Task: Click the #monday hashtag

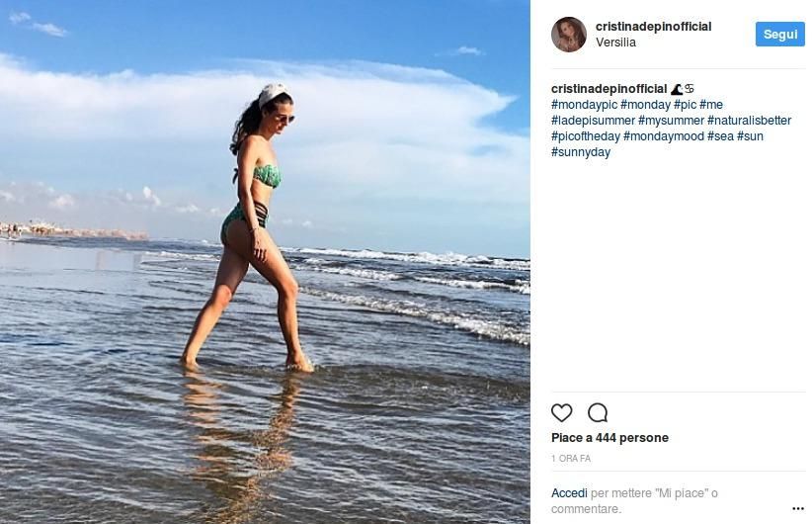Action: tap(645, 105)
